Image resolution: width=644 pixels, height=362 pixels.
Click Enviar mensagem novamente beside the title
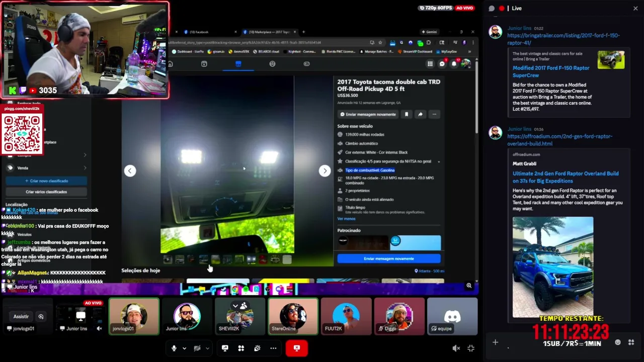[x=367, y=114]
